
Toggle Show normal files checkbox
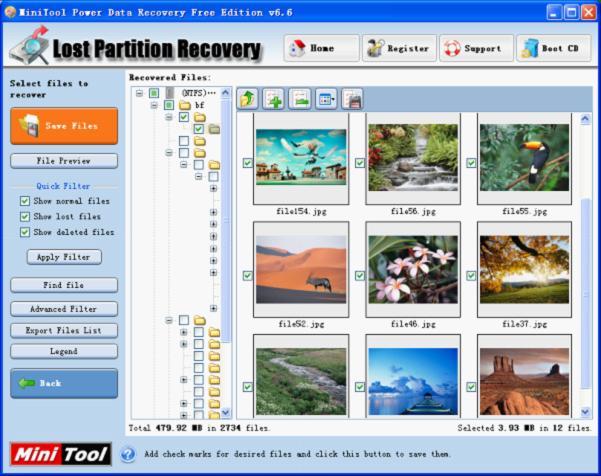25,201
